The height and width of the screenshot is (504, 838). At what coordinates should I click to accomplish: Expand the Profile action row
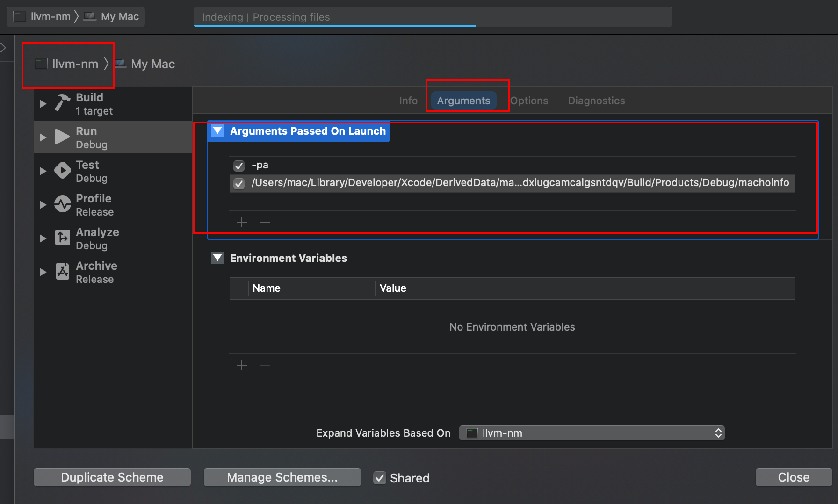coord(43,205)
